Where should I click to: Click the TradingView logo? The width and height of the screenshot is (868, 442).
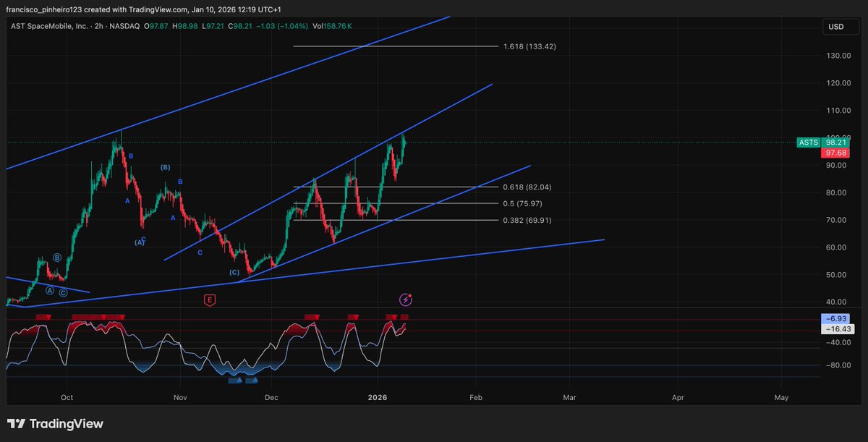click(x=56, y=424)
